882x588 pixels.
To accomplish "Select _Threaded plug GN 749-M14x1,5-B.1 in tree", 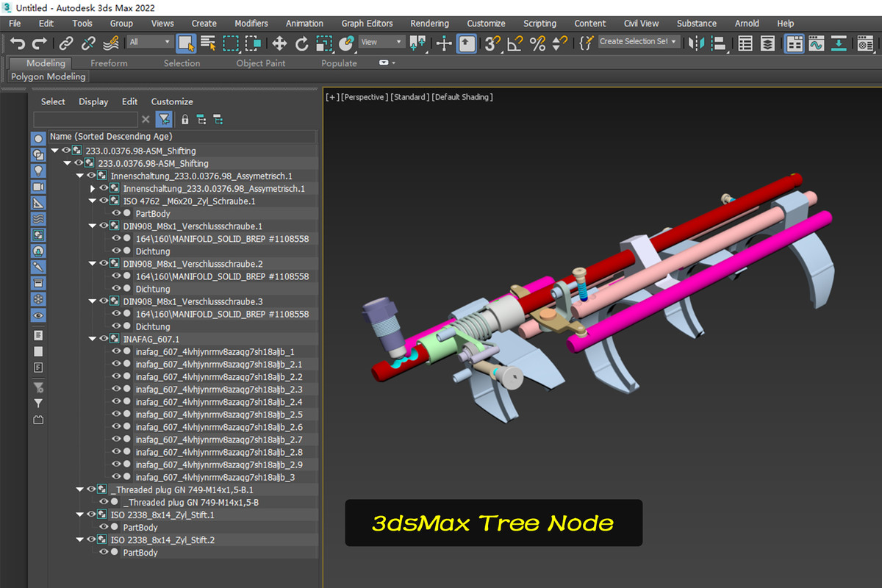I will pos(182,490).
